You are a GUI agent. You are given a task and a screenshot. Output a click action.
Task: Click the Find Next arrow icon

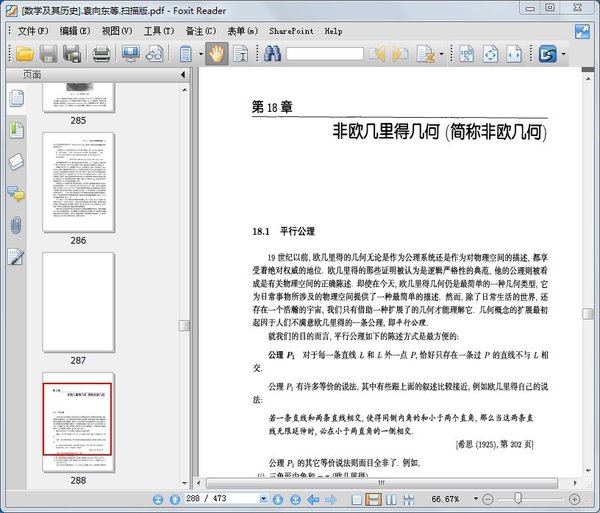[x=400, y=54]
